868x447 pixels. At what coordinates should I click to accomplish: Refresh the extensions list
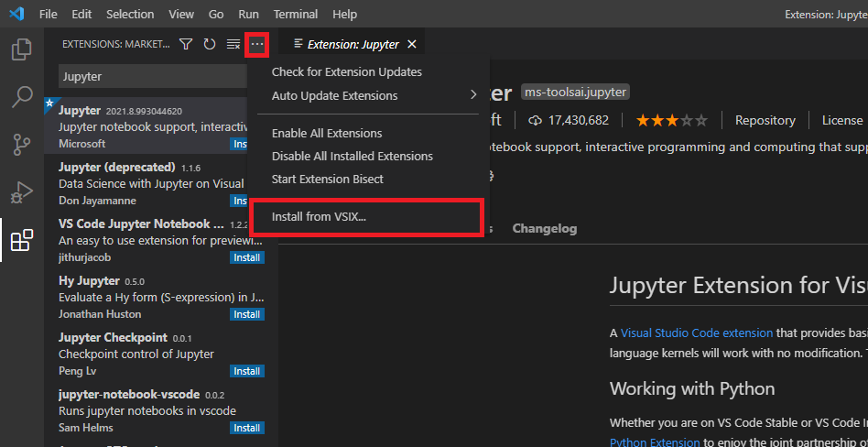[x=210, y=44]
